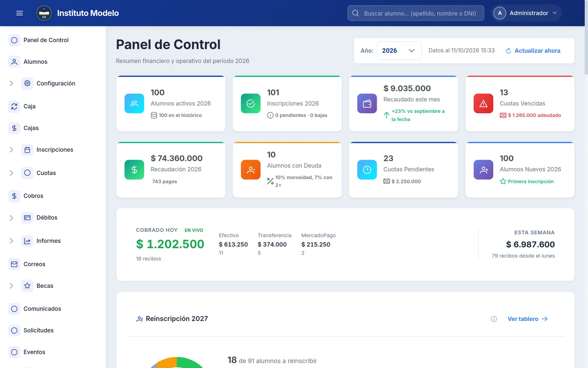This screenshot has width=588, height=368.
Task: Expand the Informes submenu chevron
Action: point(11,241)
